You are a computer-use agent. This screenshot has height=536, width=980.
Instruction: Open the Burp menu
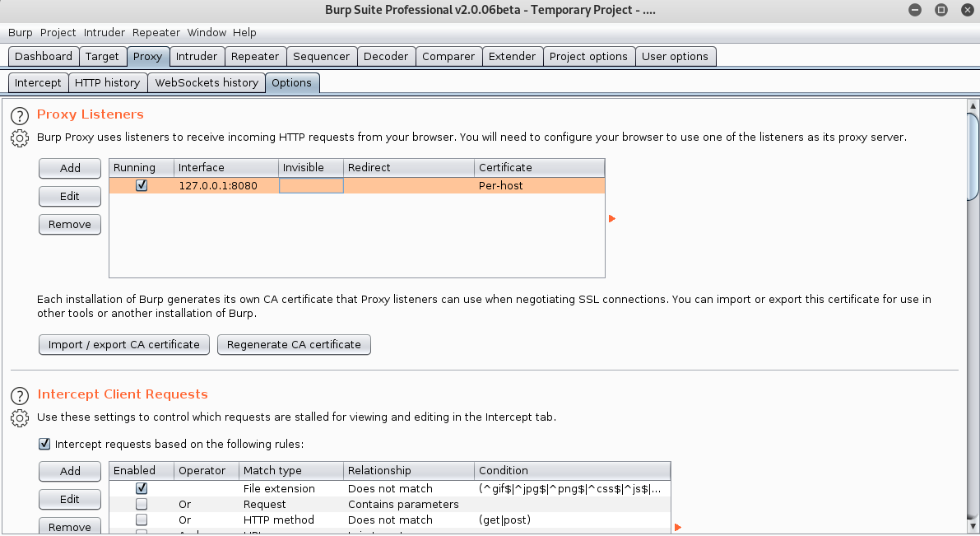[x=20, y=33]
